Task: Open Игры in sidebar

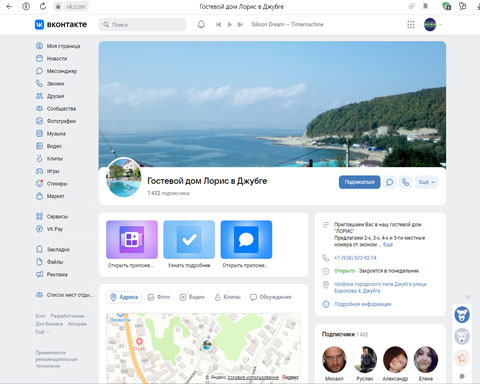Action: tap(48, 171)
